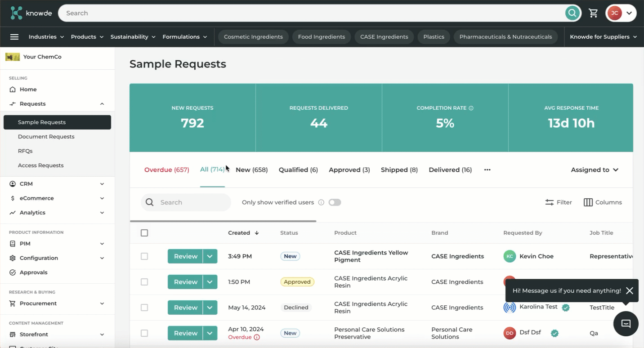Open Pharmaceuticals & Nutraceuticals category
Viewport: 644px width, 348px height.
point(505,37)
